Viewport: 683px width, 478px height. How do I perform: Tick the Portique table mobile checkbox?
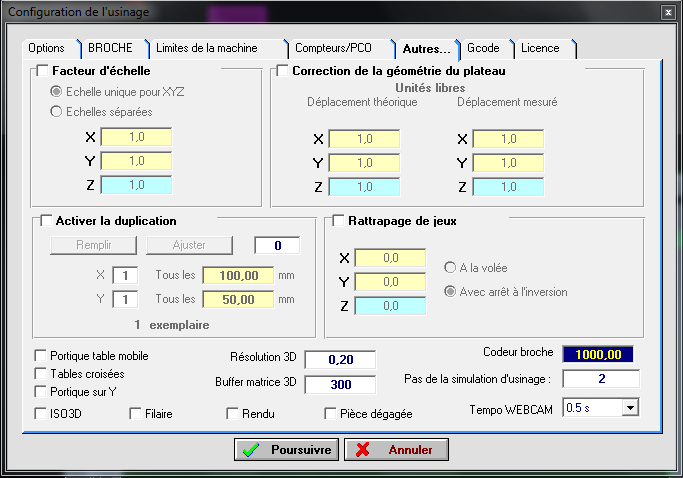coord(41,356)
